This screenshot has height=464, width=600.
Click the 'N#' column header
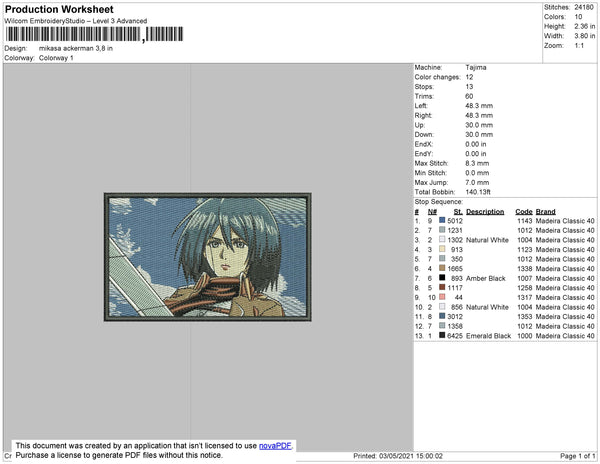(432, 212)
